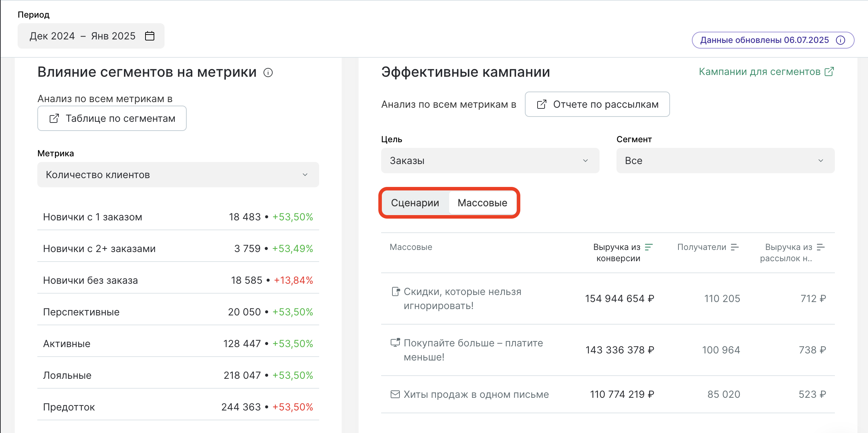The image size is (868, 433).
Task: Click the revenue value 143 336 378 ₽
Action: (620, 350)
